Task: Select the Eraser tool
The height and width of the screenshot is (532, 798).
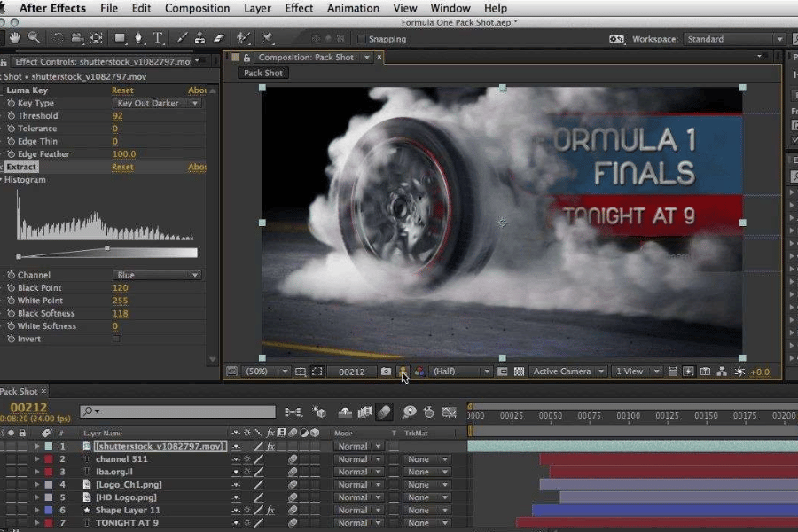Action: (x=219, y=38)
